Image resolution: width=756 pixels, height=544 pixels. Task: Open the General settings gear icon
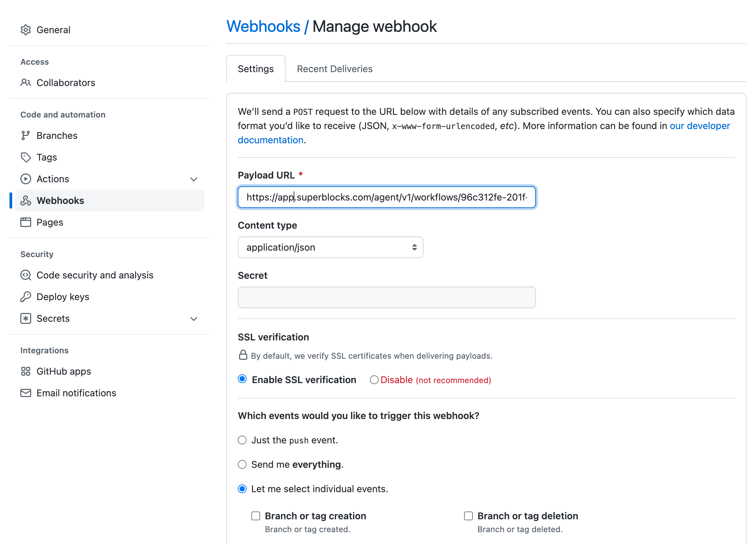click(x=26, y=30)
